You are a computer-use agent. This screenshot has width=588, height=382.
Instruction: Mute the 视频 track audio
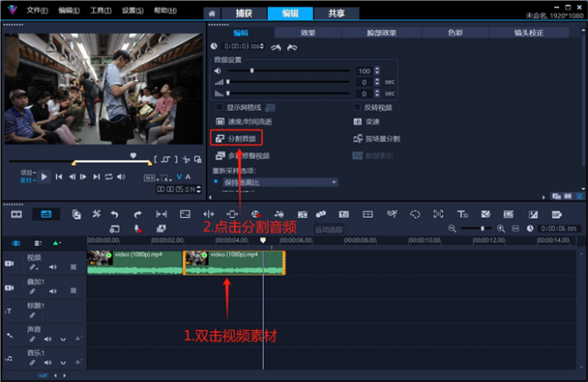pyautogui.click(x=53, y=267)
